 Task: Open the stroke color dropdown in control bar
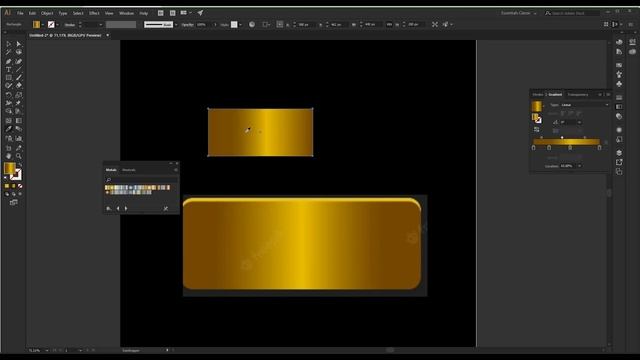tap(57, 24)
